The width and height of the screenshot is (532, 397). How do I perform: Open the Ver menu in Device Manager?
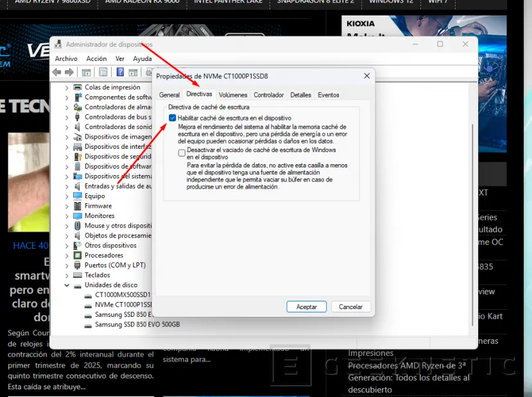point(120,58)
